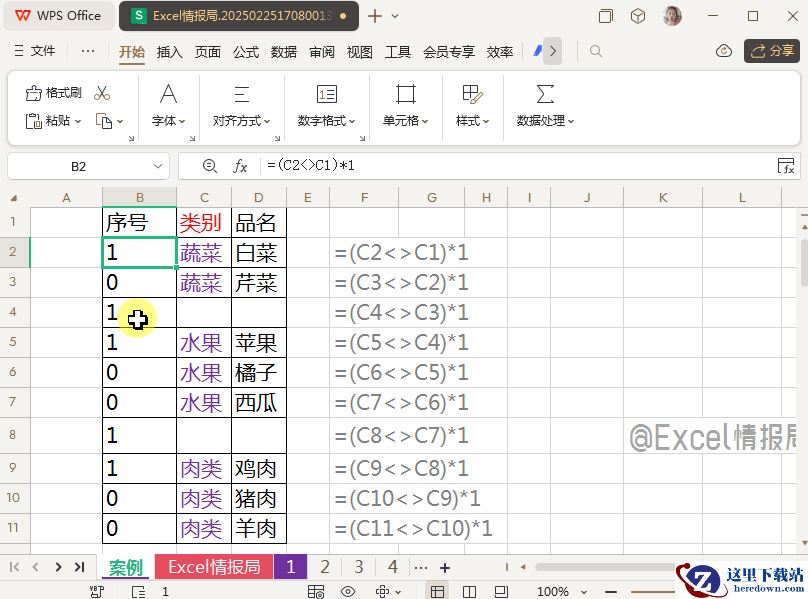Image resolution: width=808 pixels, height=599 pixels.
Task: Switch to the 公式 (Formulas) tab
Action: (x=246, y=52)
